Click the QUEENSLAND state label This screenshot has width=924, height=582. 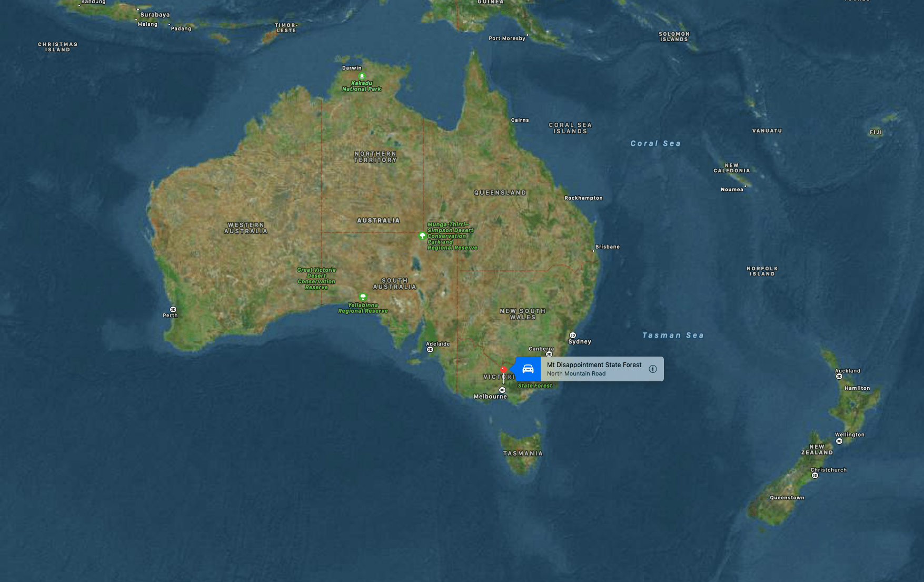tap(500, 193)
